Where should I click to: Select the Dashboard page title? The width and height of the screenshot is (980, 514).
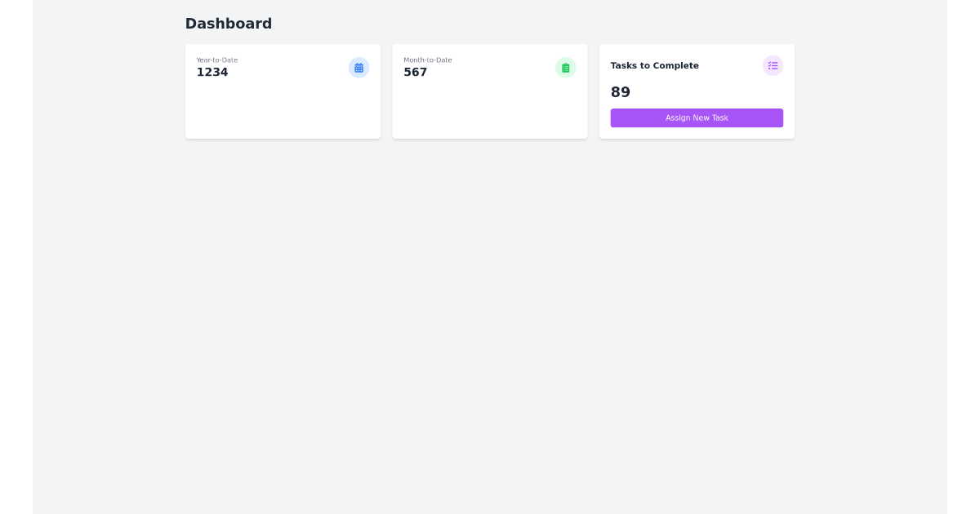229,24
